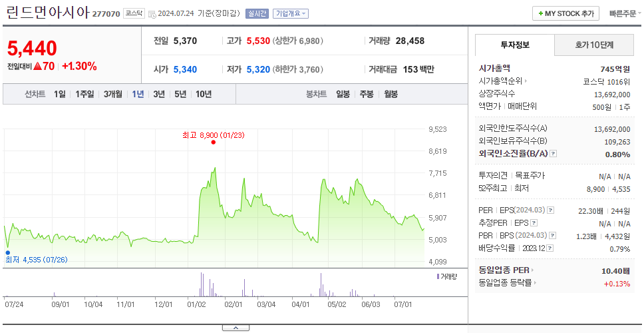This screenshot has height=333, width=644.
Task: Click the 시가총액순위 link
Action: click(x=501, y=81)
